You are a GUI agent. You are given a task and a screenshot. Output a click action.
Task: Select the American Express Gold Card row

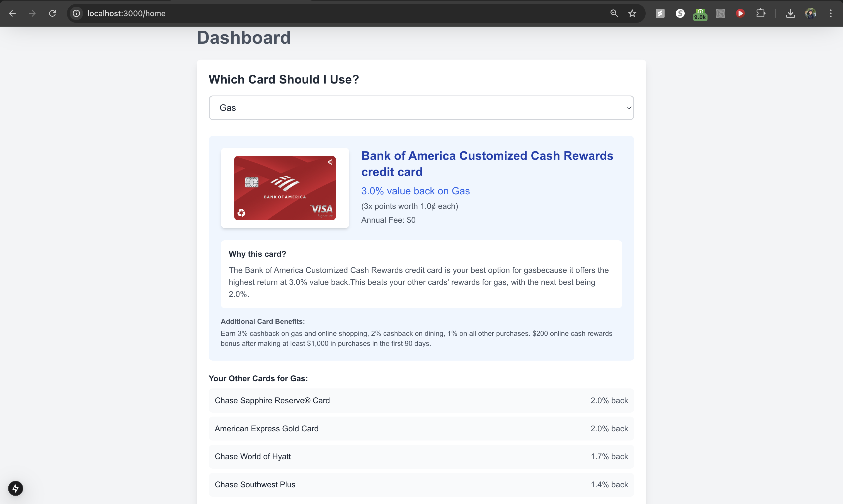point(421,428)
